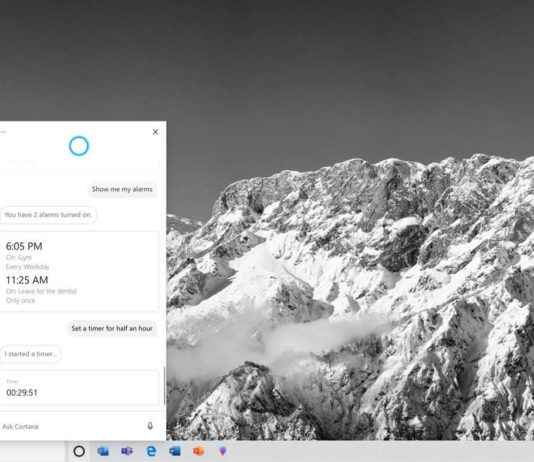Open the Cortana three-dots menu

click(3, 132)
